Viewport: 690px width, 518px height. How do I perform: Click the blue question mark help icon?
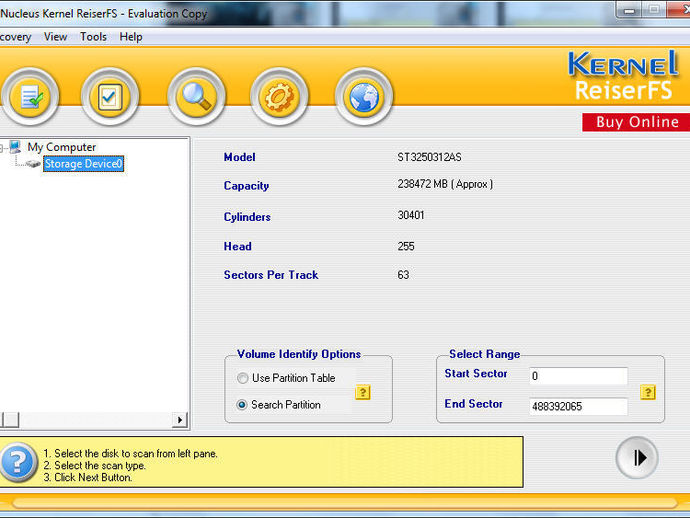(18, 462)
